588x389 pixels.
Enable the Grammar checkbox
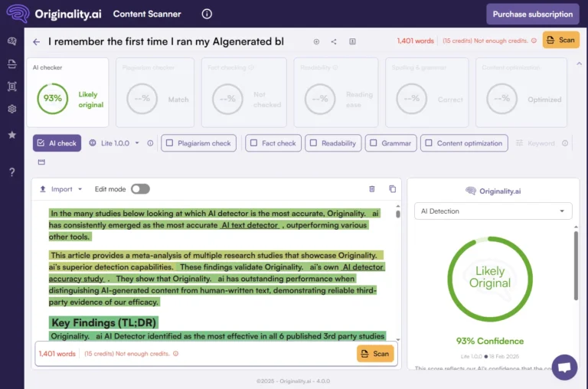coord(374,143)
